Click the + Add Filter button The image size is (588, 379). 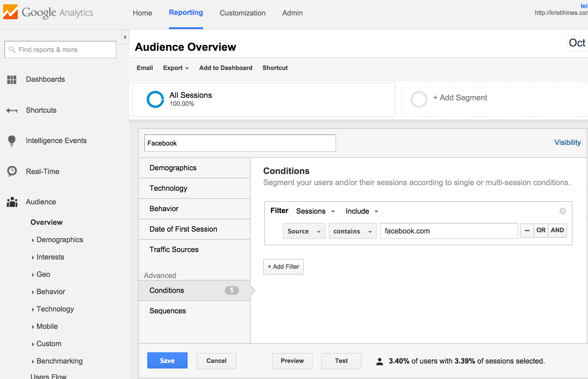(x=283, y=267)
